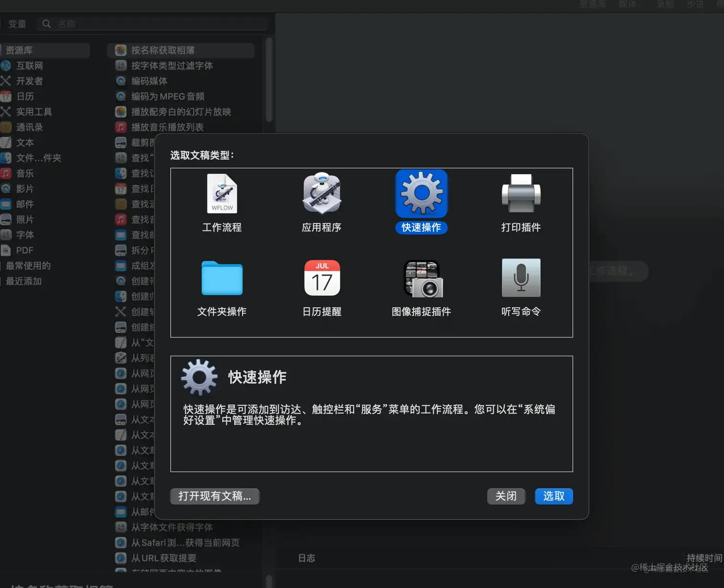Open 照片 category in library sidebar

[24, 219]
